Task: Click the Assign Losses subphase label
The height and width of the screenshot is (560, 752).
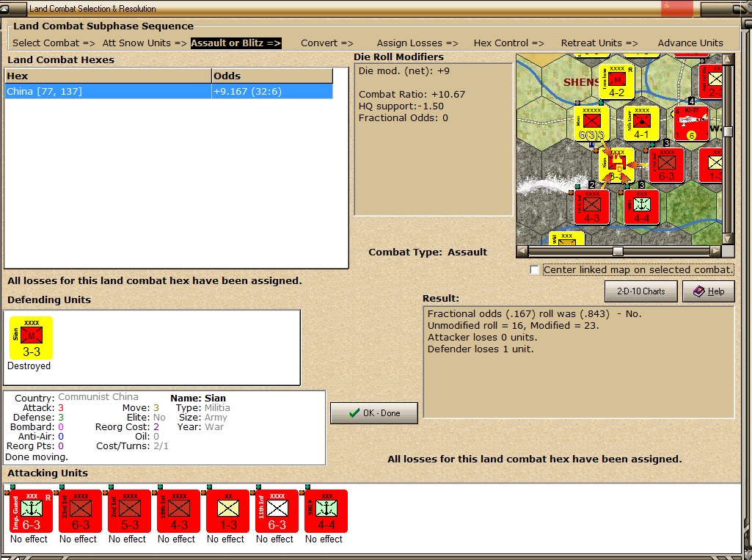Action: pyautogui.click(x=417, y=43)
